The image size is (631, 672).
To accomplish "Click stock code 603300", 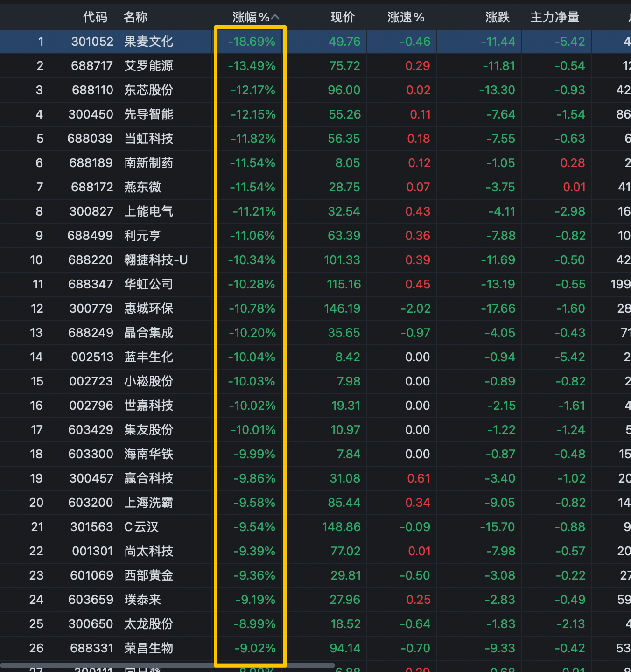I will [91, 454].
